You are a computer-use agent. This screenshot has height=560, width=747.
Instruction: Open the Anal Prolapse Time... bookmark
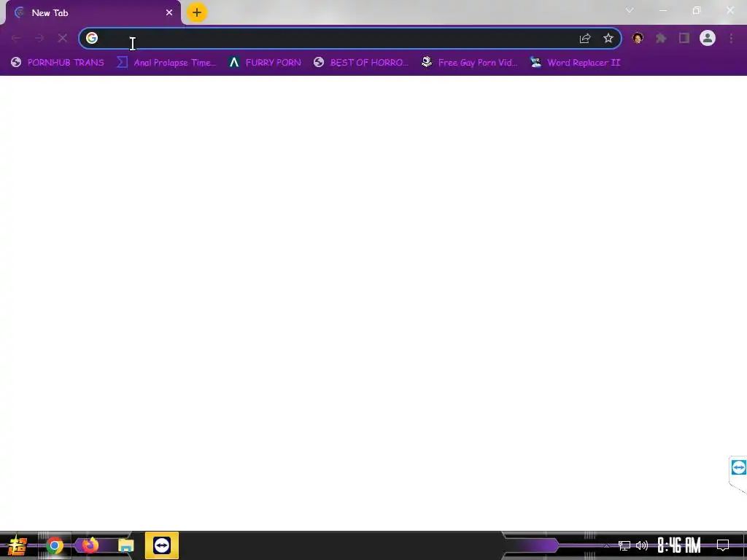pyautogui.click(x=166, y=63)
